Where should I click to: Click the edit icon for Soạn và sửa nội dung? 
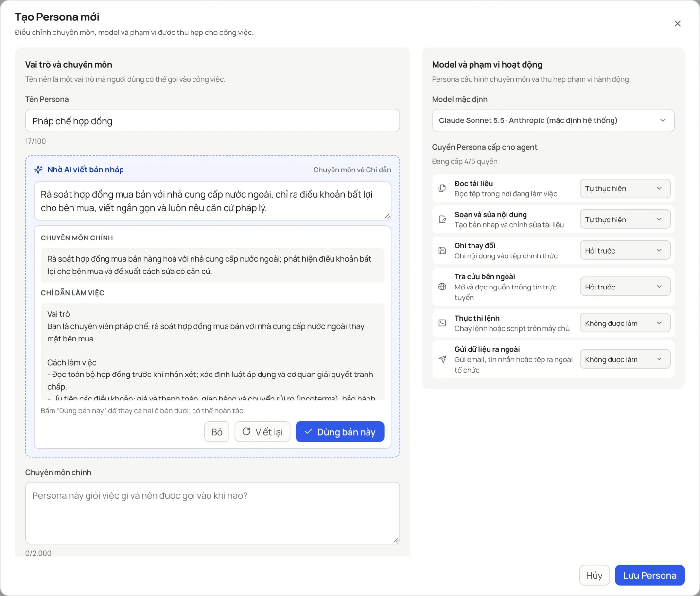tap(442, 220)
